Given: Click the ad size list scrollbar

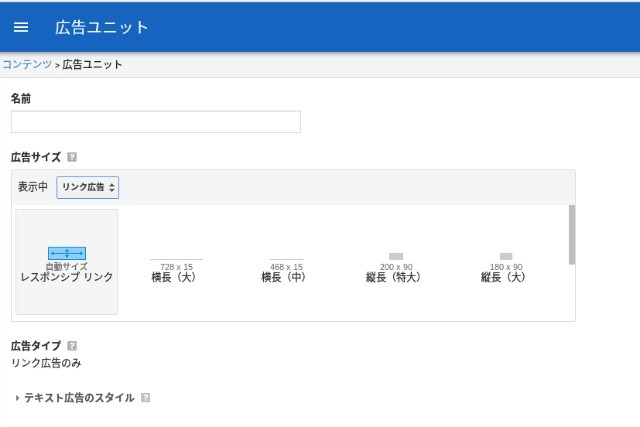Looking at the screenshot, I should pyautogui.click(x=572, y=235).
